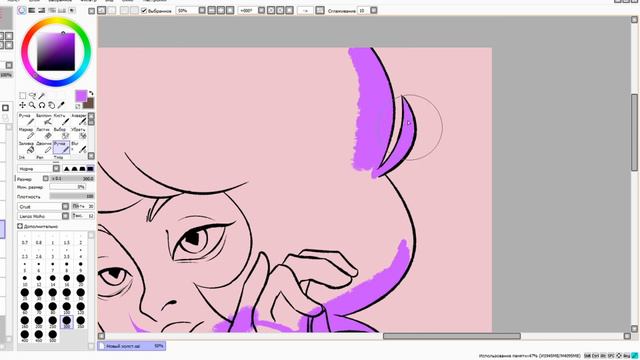Viewport: 640px width, 360px height.
Task: Choose the Заливка bucket fill tool
Action: (27, 147)
